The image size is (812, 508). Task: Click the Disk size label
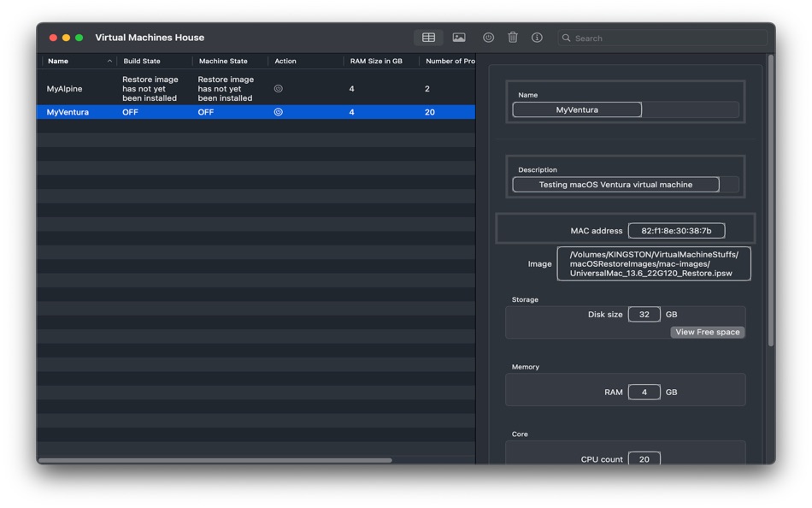pos(605,314)
